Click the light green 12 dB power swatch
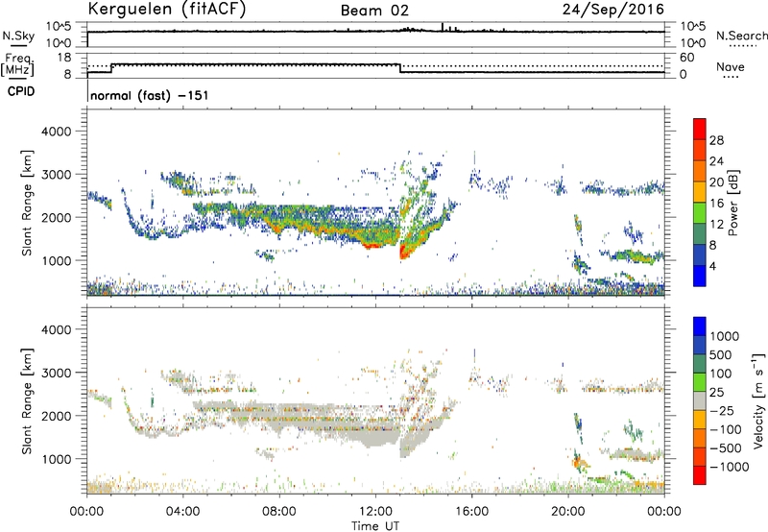Viewport: 768px width, 532px height. 700,213
